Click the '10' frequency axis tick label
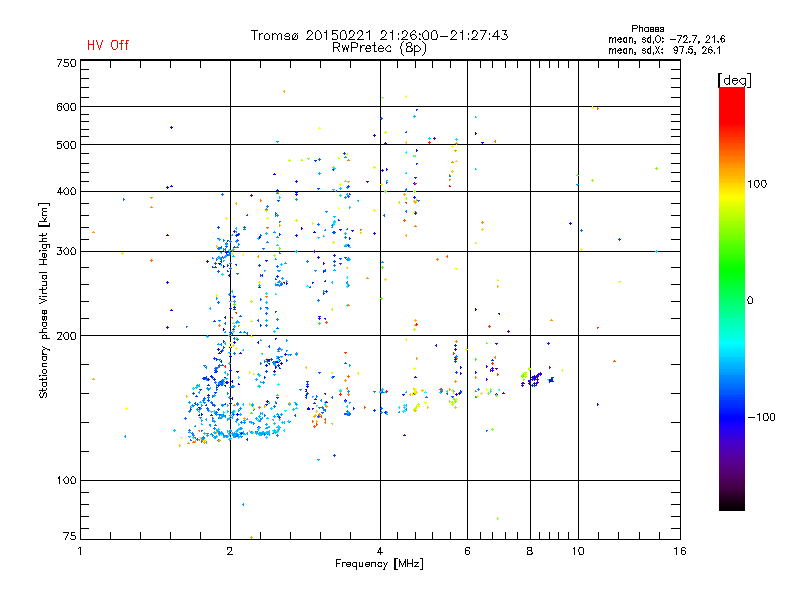The height and width of the screenshot is (600, 800). point(578,551)
